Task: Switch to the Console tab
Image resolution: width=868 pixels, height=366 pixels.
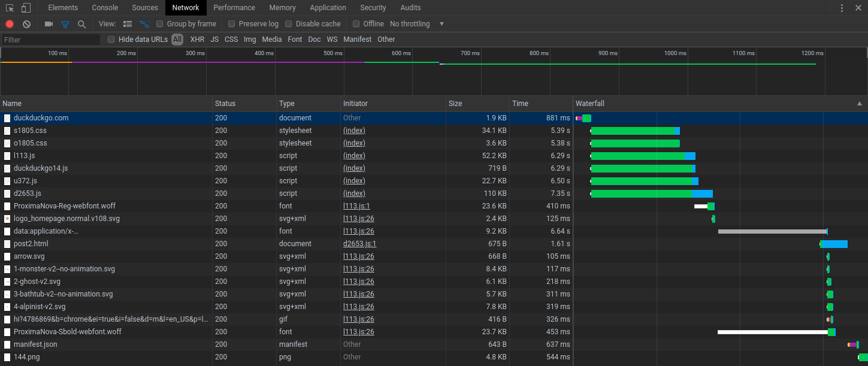Action: pyautogui.click(x=105, y=8)
